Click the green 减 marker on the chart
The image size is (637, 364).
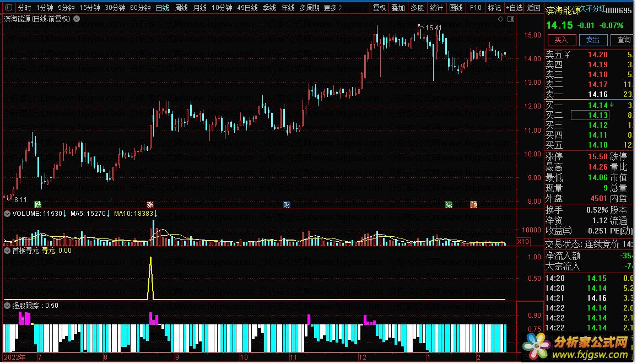[x=449, y=204]
